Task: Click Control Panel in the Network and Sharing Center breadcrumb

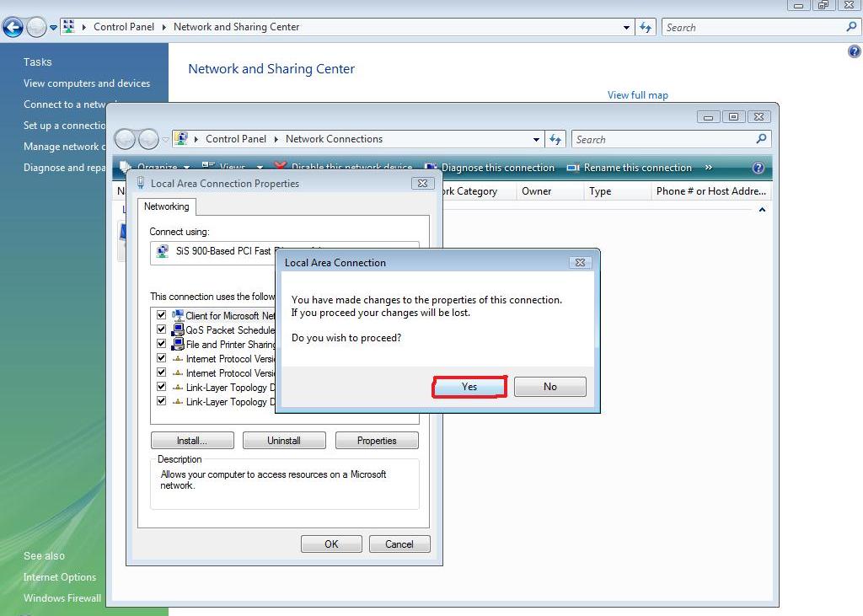Action: [x=123, y=26]
